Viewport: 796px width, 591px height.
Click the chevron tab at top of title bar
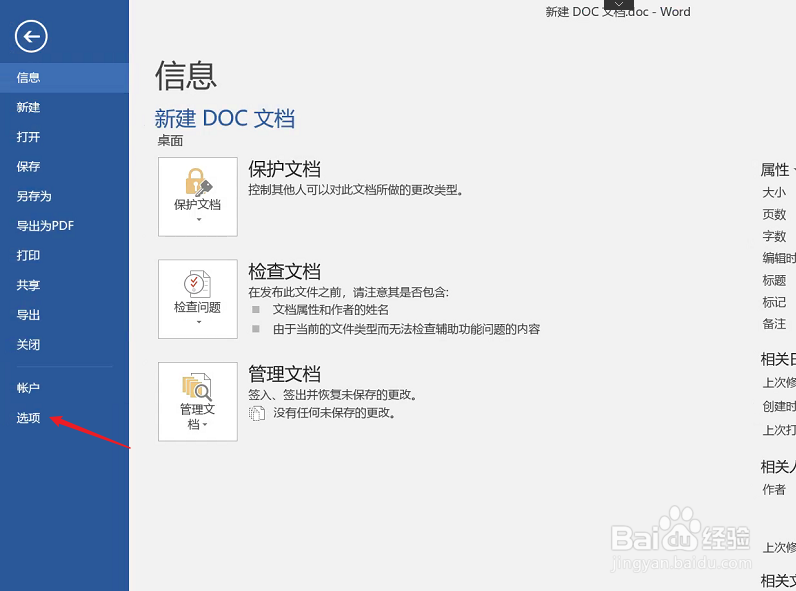pyautogui.click(x=619, y=4)
